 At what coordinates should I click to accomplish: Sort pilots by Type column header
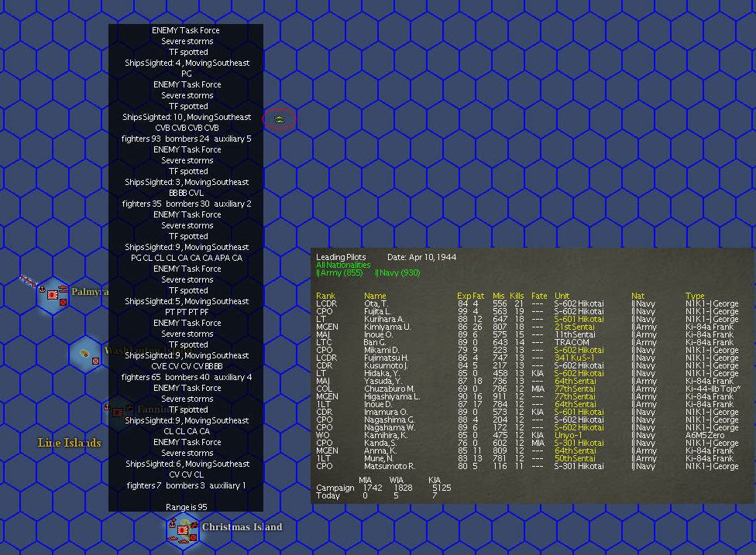(695, 296)
